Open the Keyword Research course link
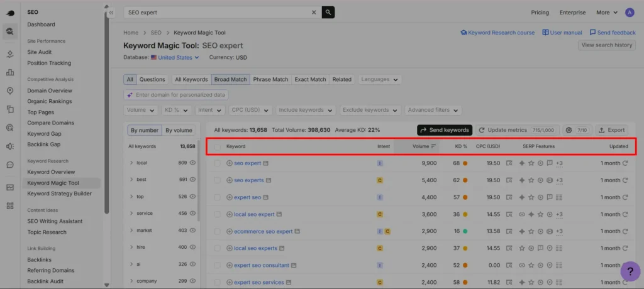644x289 pixels. (x=497, y=33)
